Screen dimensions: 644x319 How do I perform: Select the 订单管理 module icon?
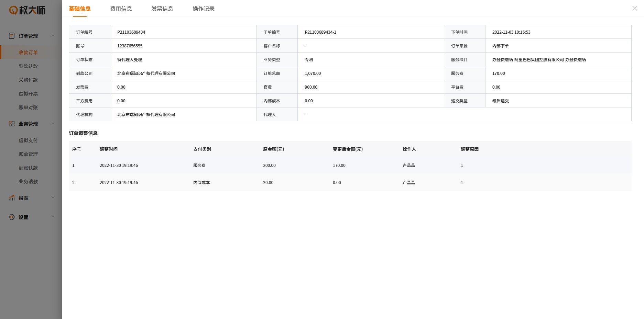point(12,36)
